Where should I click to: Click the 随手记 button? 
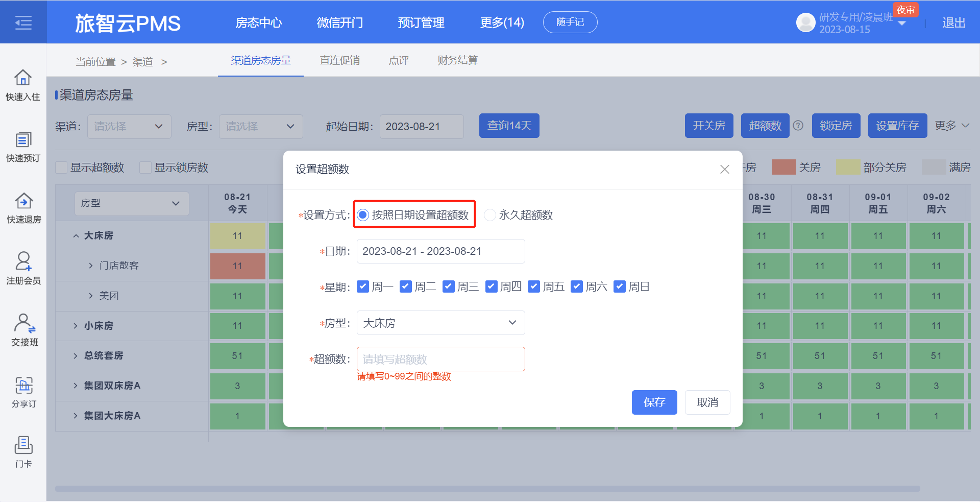570,22
